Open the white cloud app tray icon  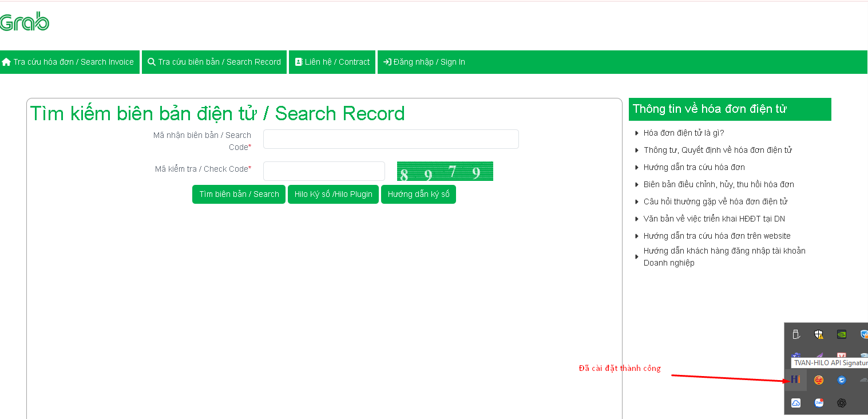pos(795,403)
